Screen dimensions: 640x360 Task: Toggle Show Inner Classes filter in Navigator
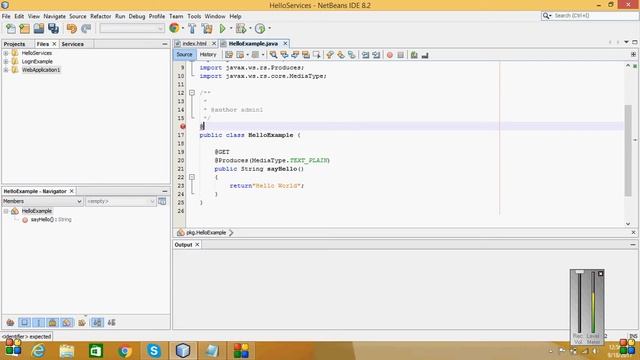tap(67, 323)
